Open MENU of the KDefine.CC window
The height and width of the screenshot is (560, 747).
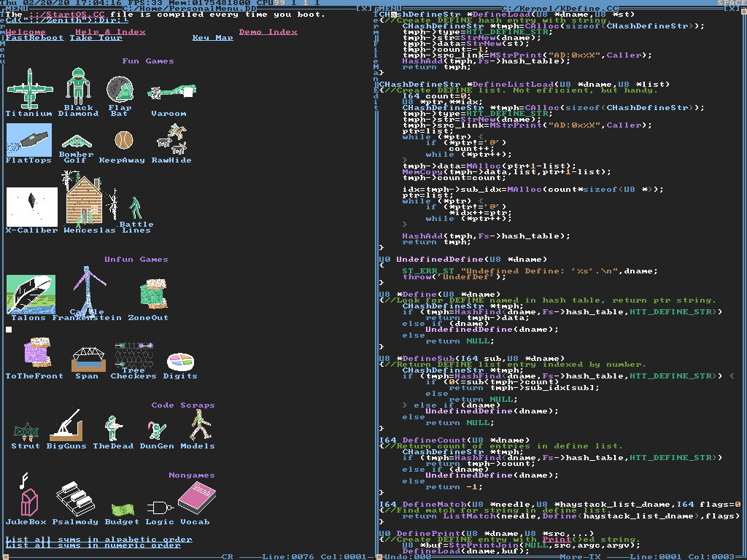click(391, 9)
